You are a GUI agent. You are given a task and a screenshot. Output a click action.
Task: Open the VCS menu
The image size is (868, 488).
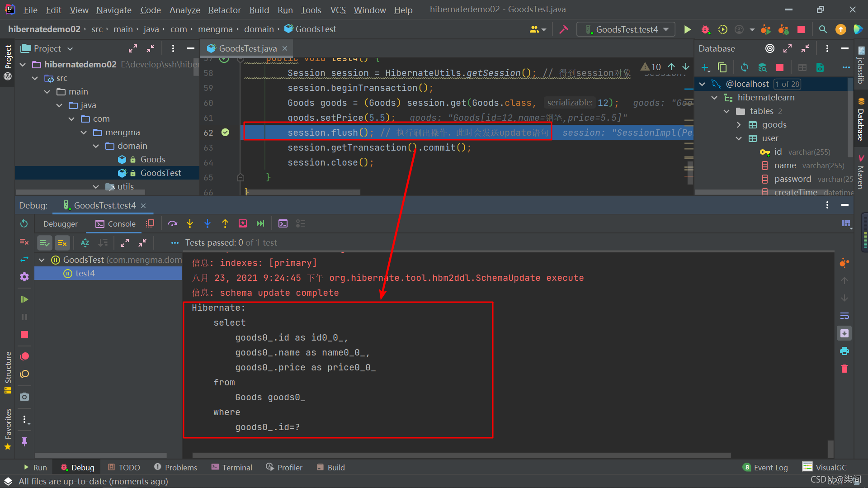338,10
